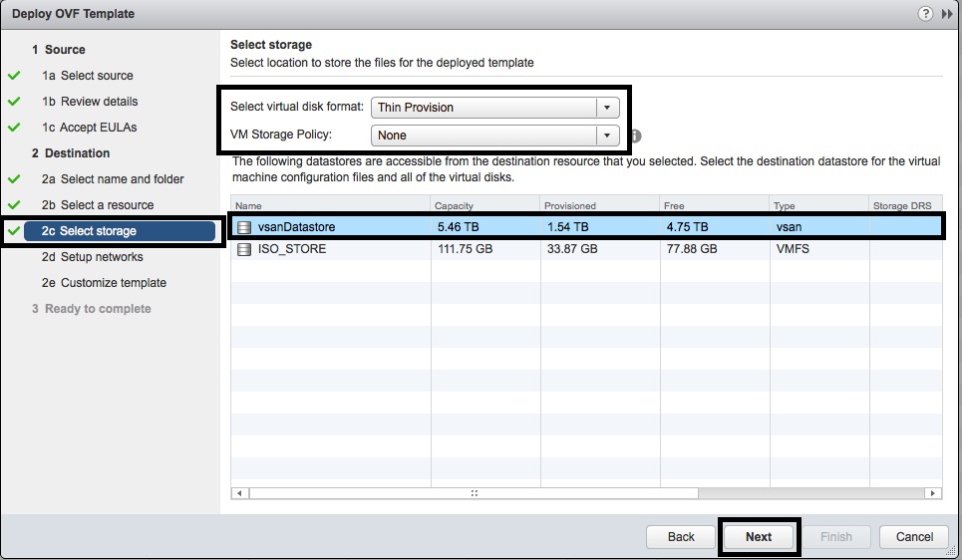
Task: Click the horizontal scrollbar under datastore list
Action: 474,493
